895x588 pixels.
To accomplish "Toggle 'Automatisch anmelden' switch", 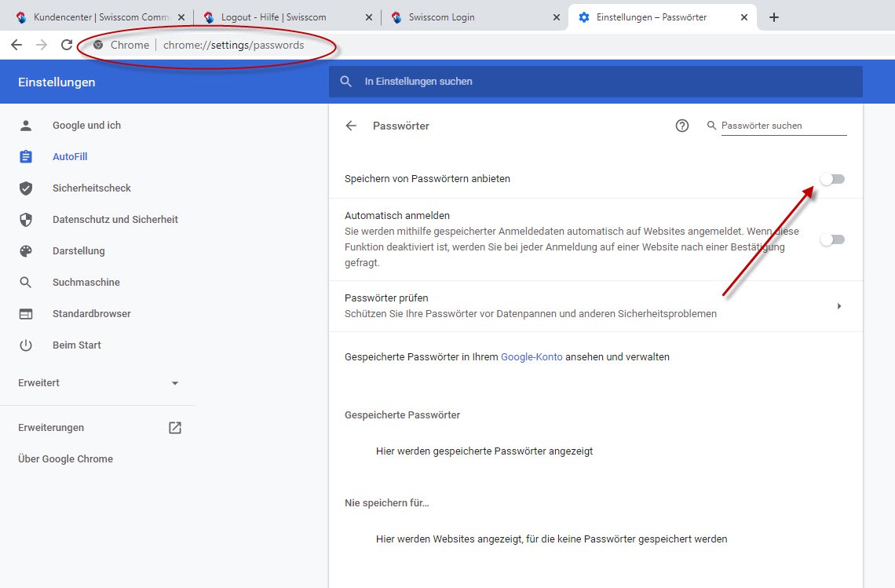I will click(x=832, y=239).
